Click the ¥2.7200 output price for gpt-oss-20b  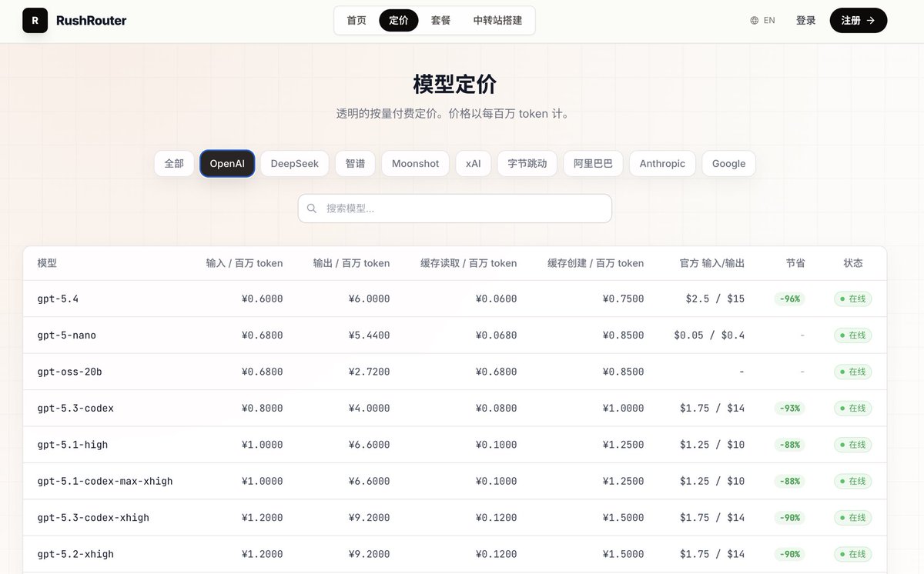(x=369, y=372)
